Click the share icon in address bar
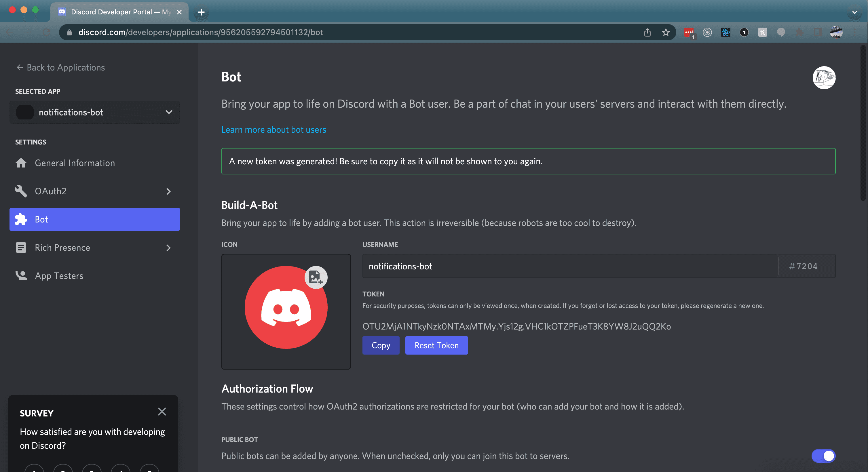Viewport: 868px width, 472px height. 647,32
